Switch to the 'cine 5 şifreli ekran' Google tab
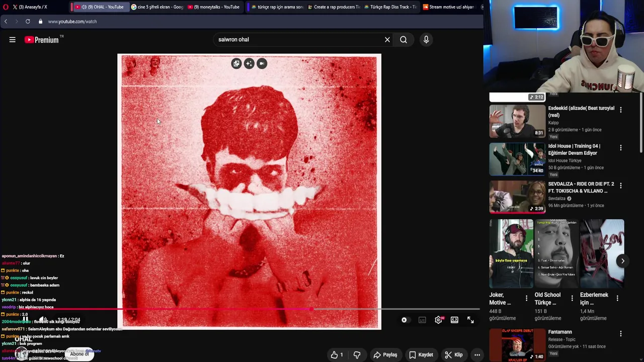644x362 pixels. click(157, 7)
